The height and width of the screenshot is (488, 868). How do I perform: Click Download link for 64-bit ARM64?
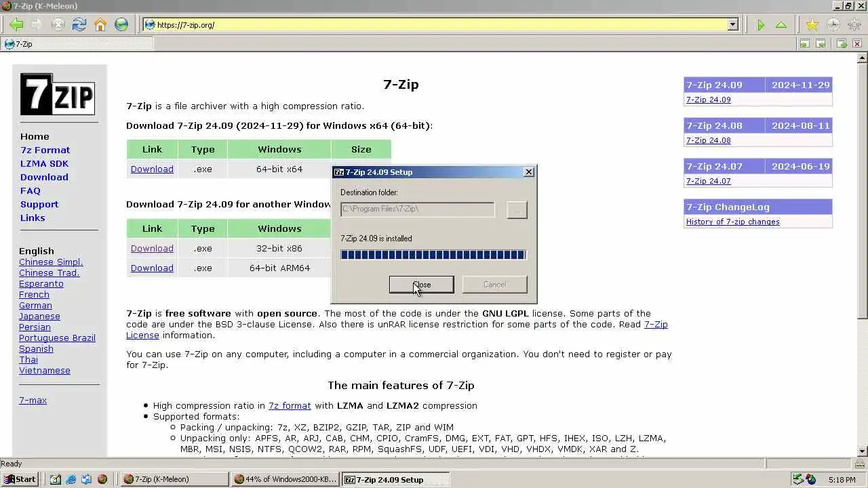click(152, 268)
